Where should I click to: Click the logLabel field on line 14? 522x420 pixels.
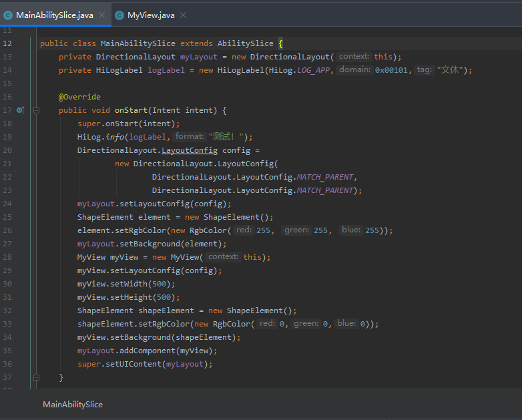pyautogui.click(x=166, y=70)
